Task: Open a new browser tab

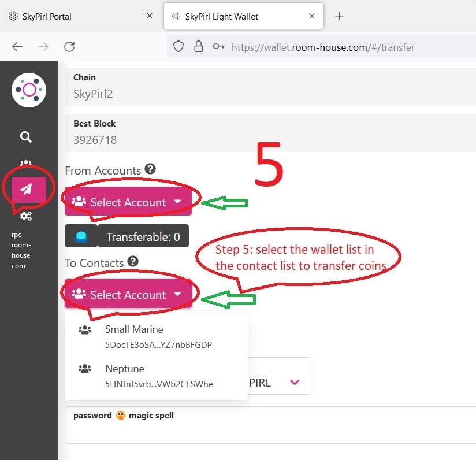Action: pos(340,16)
